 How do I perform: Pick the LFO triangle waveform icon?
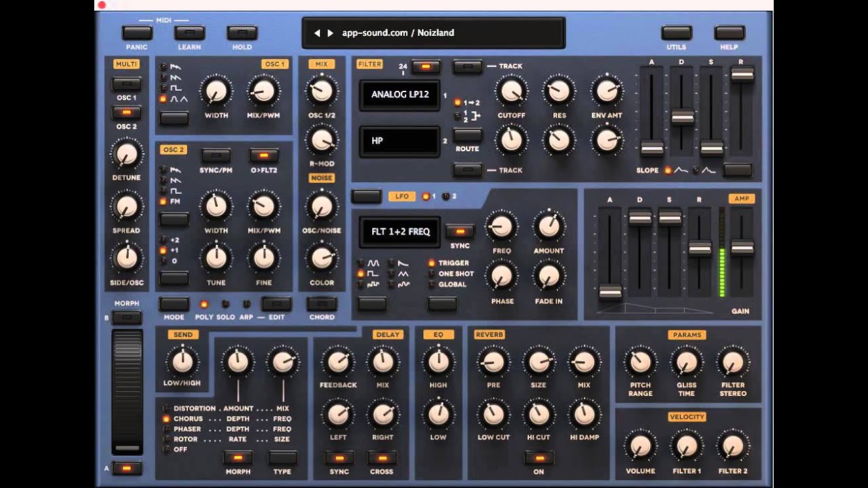click(403, 274)
